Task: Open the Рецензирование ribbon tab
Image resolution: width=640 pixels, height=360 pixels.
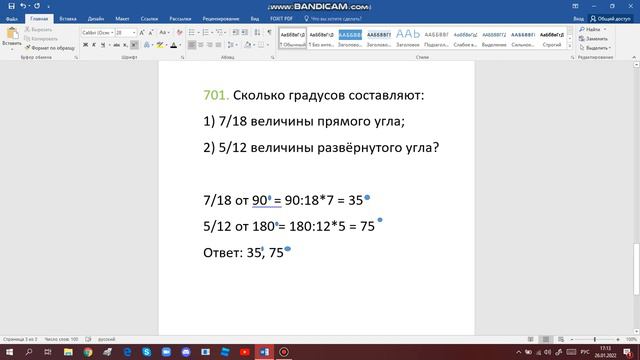Action: pyautogui.click(x=221, y=19)
